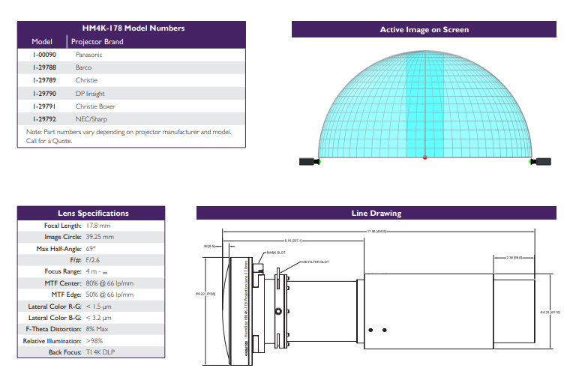Click the '3D FILTER SLOT' label in the drawing
The width and height of the screenshot is (588, 371).
click(316, 262)
